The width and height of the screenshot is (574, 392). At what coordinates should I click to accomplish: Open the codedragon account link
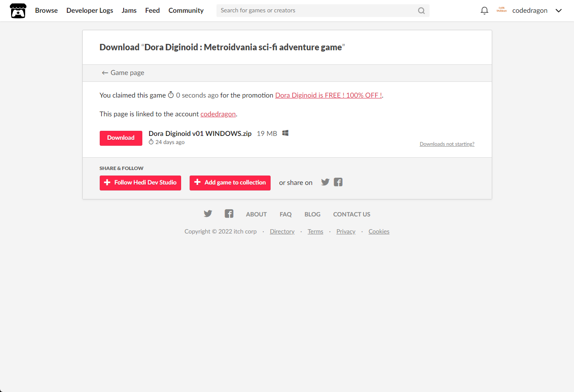(x=218, y=114)
